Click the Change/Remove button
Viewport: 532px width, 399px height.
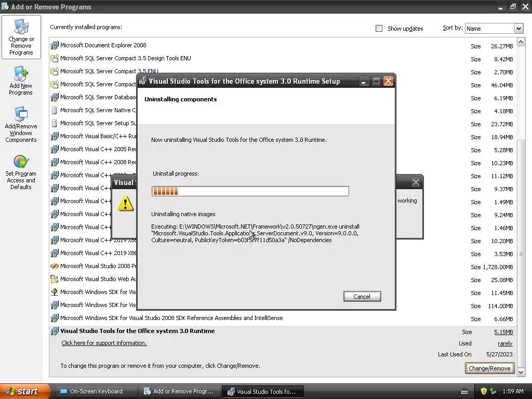click(489, 368)
